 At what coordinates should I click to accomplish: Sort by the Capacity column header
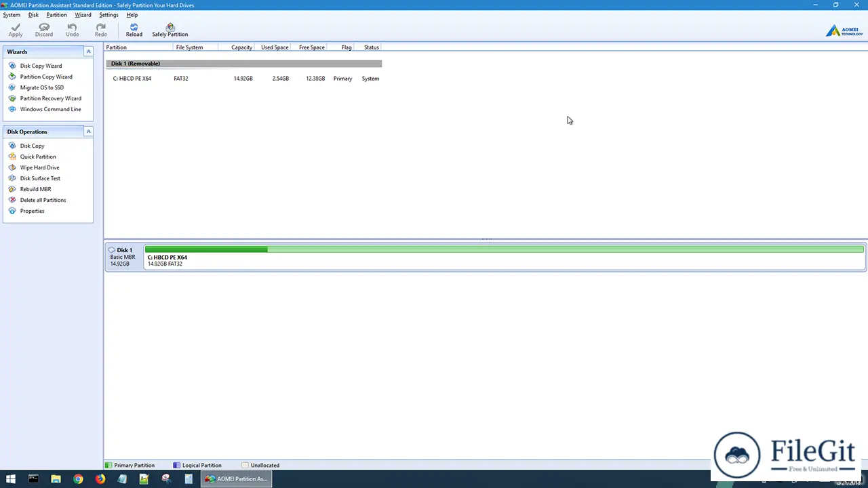tap(236, 47)
